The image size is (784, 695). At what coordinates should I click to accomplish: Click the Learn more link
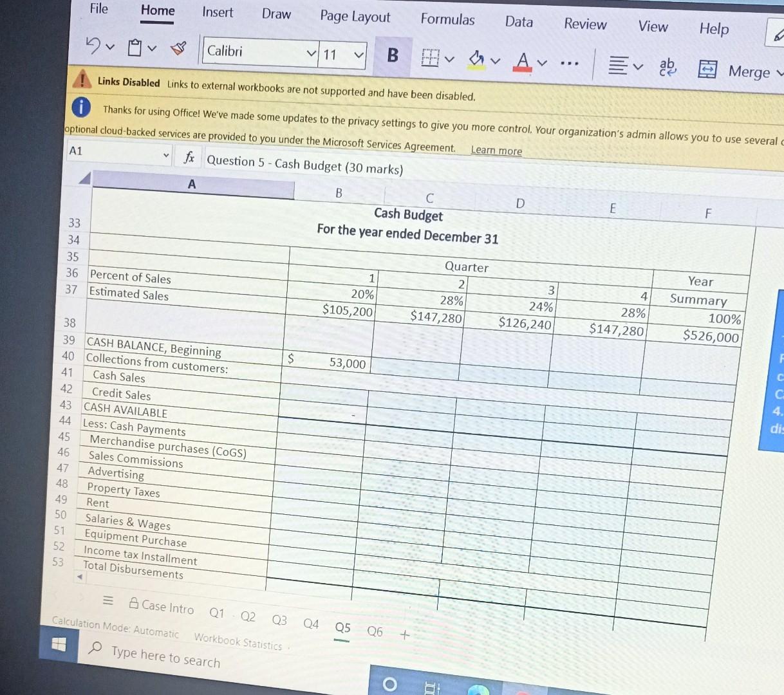click(x=496, y=150)
